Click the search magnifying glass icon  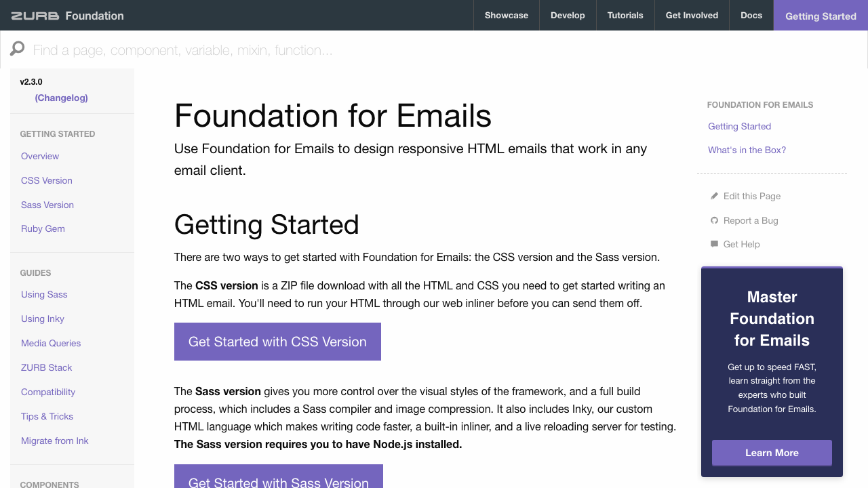point(16,49)
